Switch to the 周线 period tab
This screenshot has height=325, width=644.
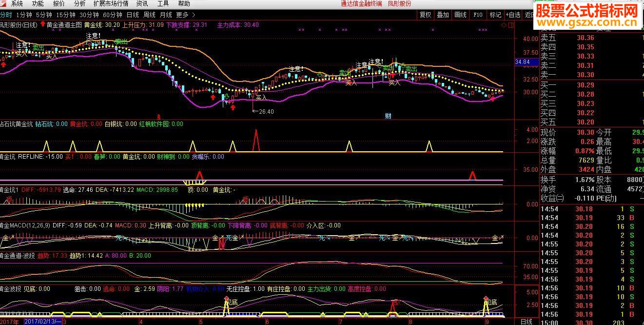149,15
